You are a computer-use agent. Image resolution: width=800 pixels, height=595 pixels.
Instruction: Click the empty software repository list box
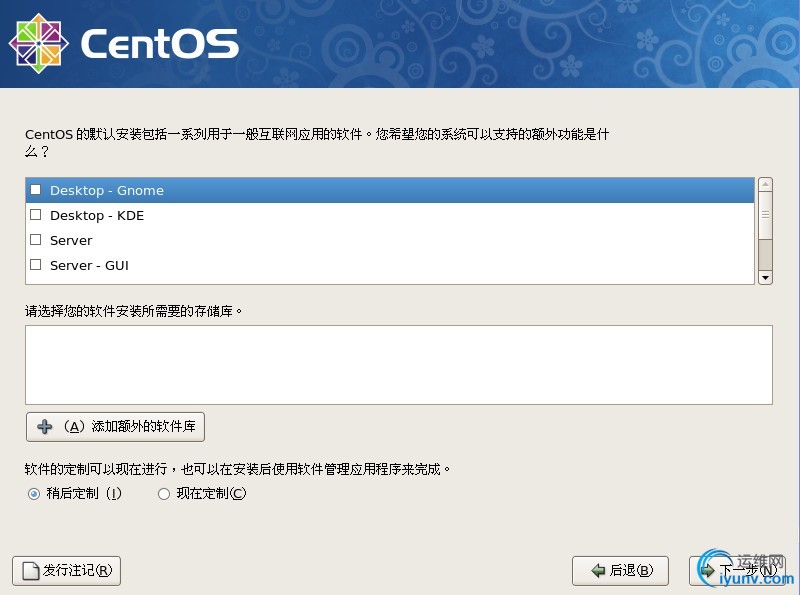(399, 365)
